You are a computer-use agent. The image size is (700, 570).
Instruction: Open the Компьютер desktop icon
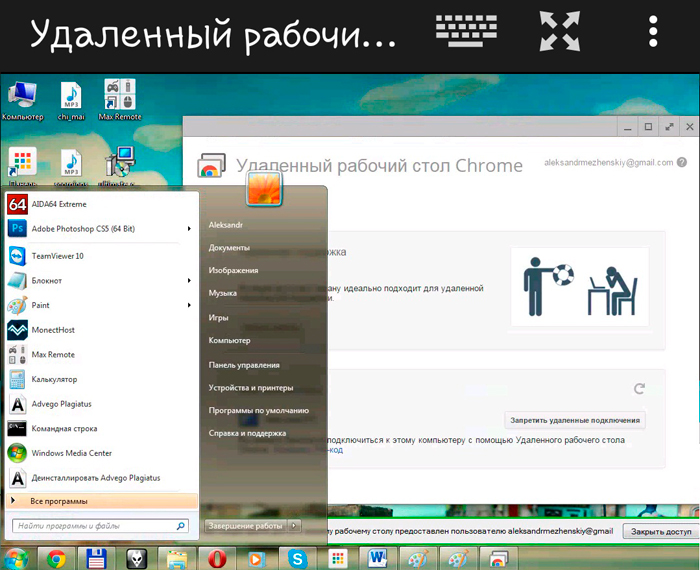(x=22, y=101)
